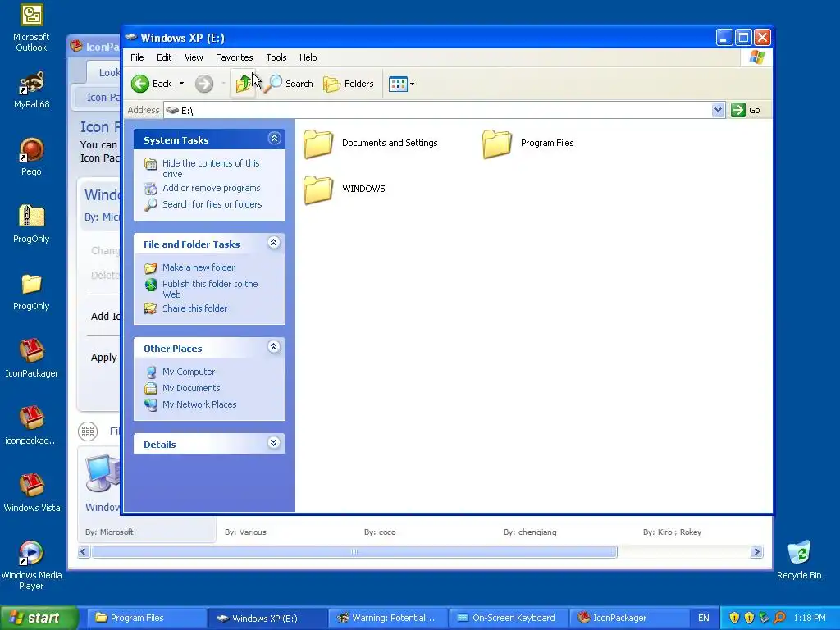
Task: Select the WINDOWS folder icon
Action: 318,189
